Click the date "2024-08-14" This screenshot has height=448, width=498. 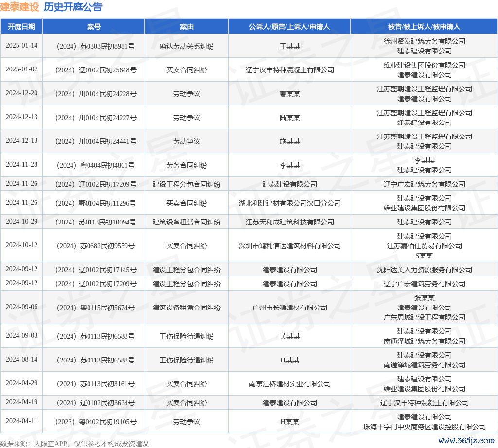tap(21, 359)
